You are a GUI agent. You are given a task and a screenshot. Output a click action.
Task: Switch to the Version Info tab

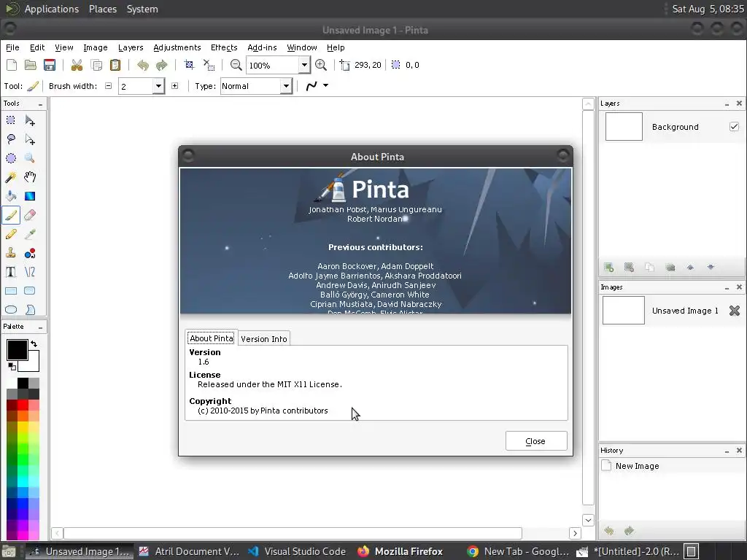click(264, 338)
